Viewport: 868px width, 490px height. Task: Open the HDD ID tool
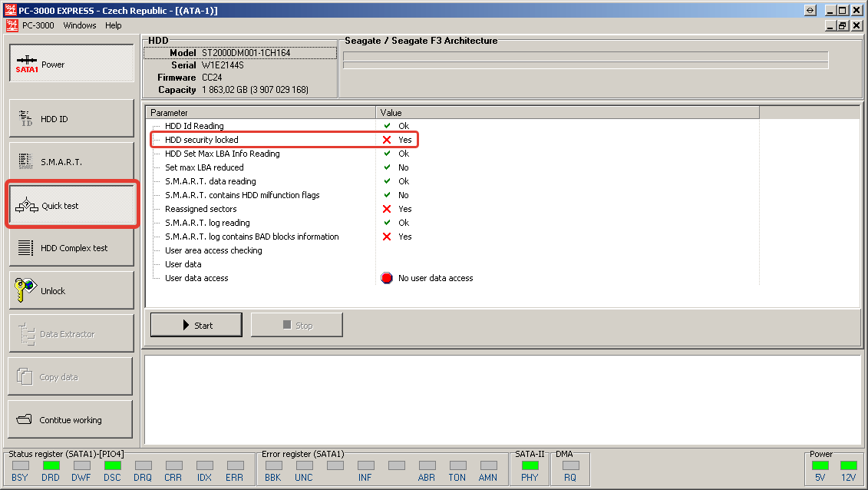(x=71, y=118)
